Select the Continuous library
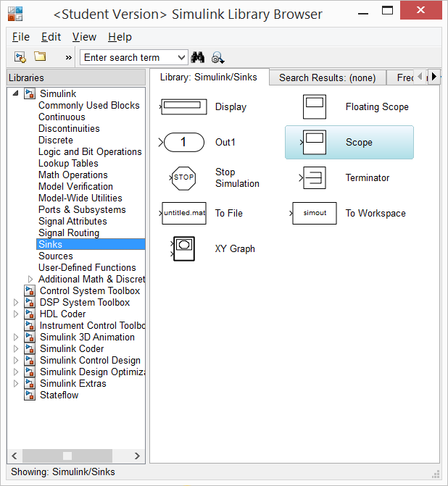 [62, 117]
